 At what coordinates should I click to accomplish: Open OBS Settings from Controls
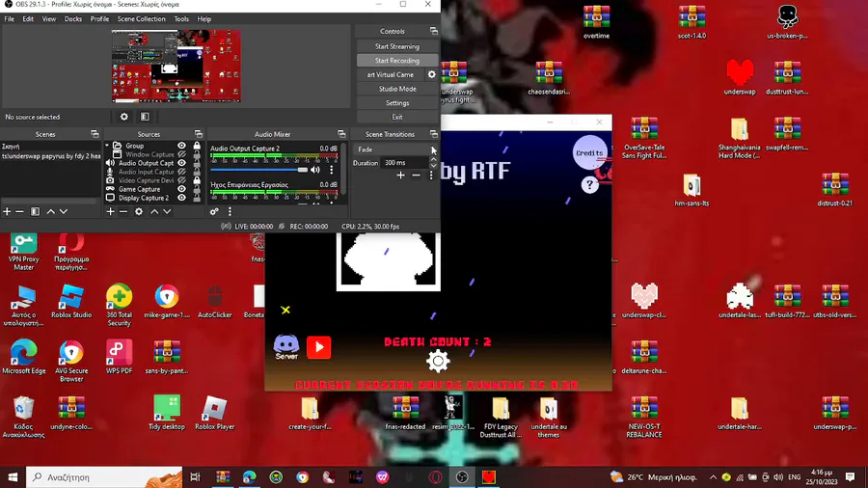tap(397, 103)
